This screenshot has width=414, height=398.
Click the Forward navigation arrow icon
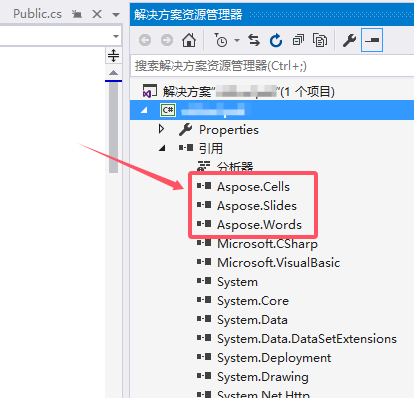tap(167, 41)
